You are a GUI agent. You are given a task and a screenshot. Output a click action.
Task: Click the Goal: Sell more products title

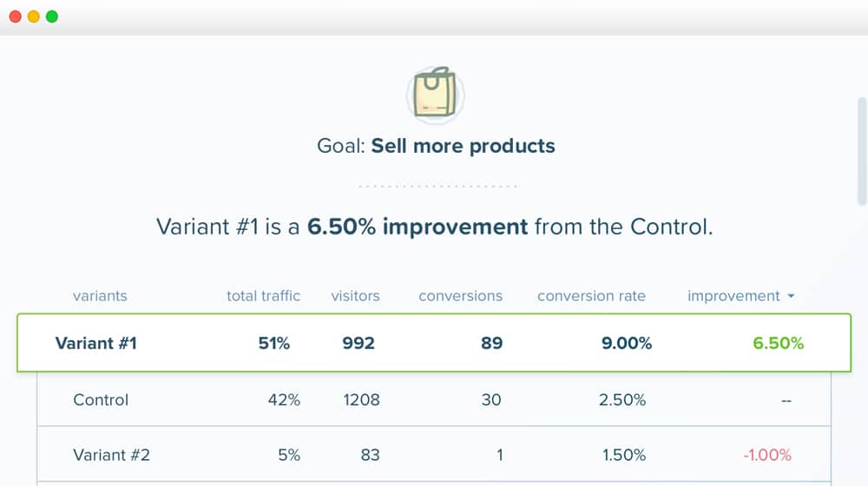(x=436, y=146)
